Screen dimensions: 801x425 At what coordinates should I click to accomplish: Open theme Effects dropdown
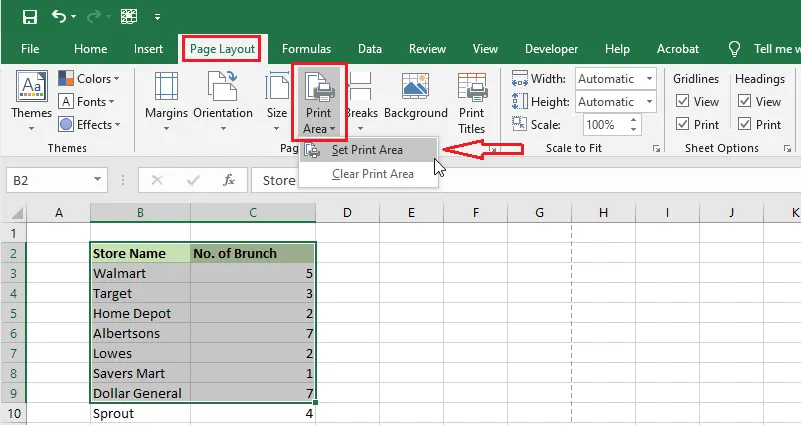pyautogui.click(x=89, y=125)
